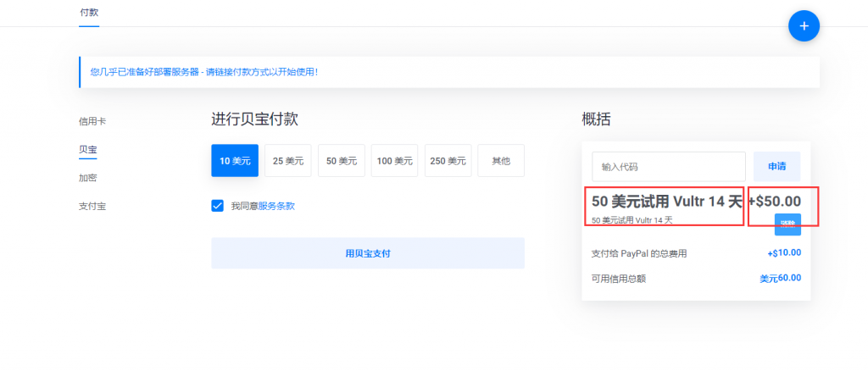Click the blue plus icon button
Viewport: 868px width, 371px height.
tap(804, 26)
